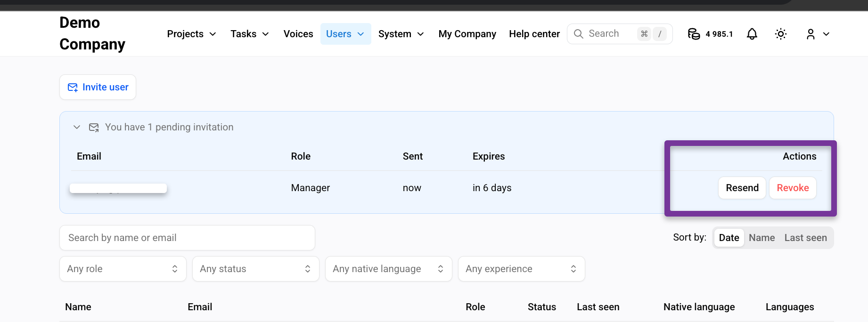Resend the pending invitation
The image size is (868, 322).
click(x=742, y=188)
